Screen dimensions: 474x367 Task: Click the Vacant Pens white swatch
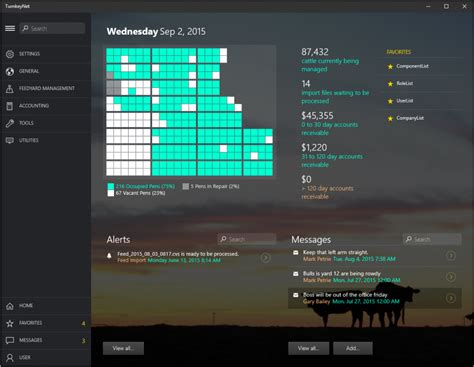click(111, 193)
